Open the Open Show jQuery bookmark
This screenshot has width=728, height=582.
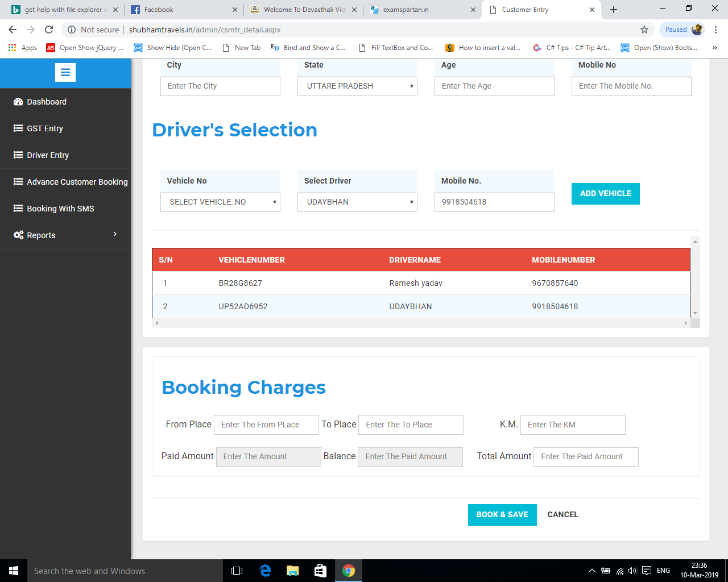85,48
